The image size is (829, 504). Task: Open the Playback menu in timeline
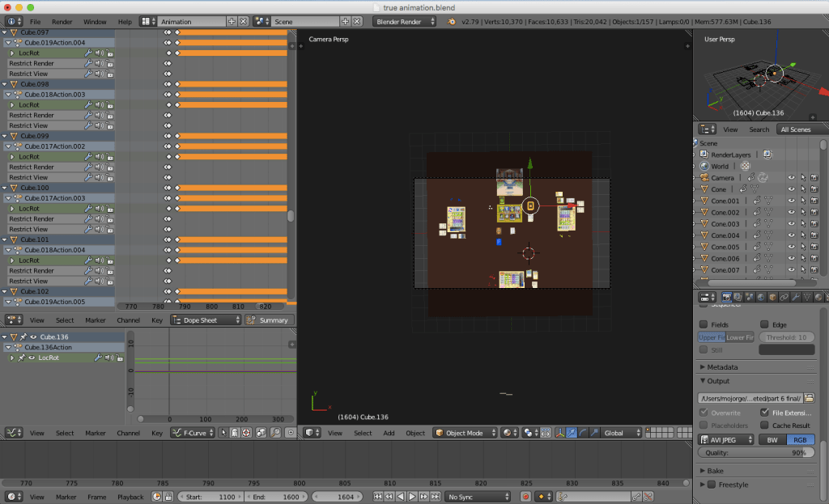tap(130, 498)
